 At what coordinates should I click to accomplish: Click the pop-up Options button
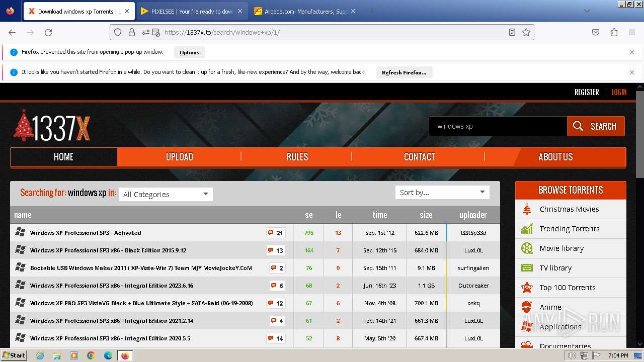[189, 52]
